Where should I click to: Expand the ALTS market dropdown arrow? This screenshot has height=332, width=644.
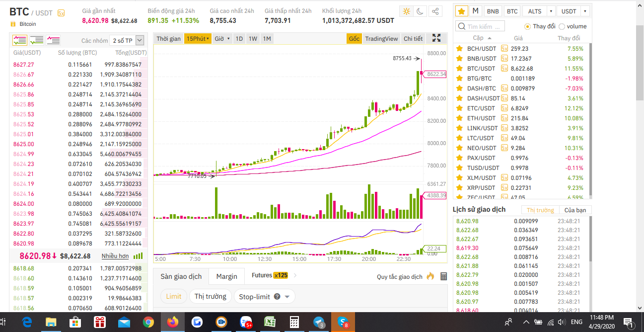tap(551, 11)
